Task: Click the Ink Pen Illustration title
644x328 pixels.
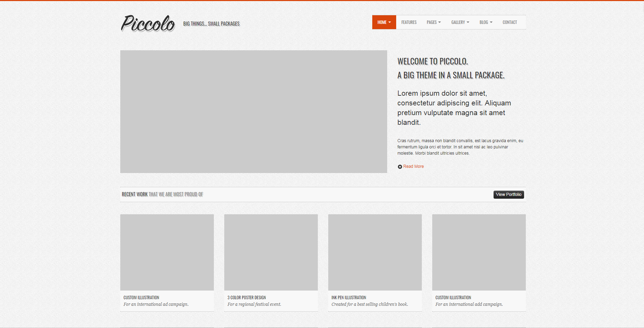Action: [x=348, y=297]
